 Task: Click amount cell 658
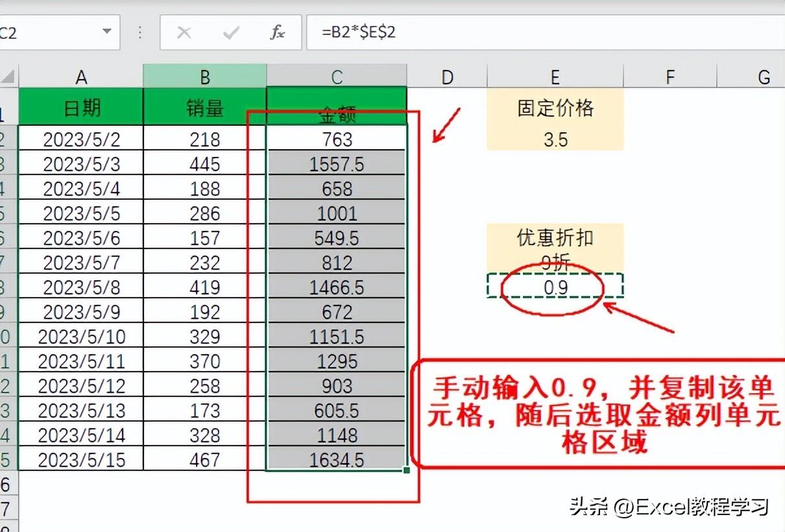point(337,188)
